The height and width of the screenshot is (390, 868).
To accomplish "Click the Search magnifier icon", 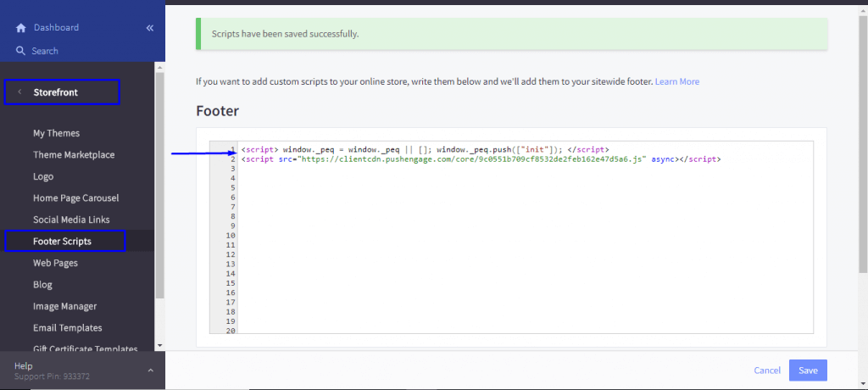I will (x=21, y=51).
